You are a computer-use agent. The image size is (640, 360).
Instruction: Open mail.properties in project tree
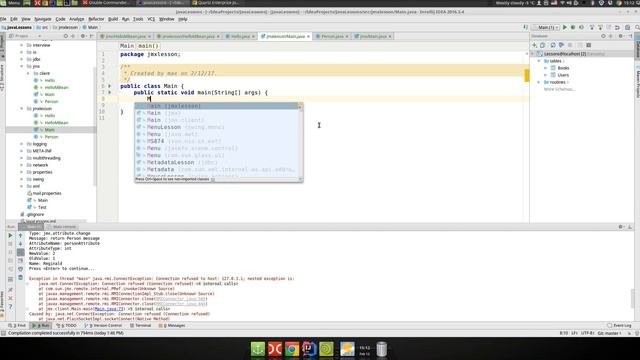47,193
